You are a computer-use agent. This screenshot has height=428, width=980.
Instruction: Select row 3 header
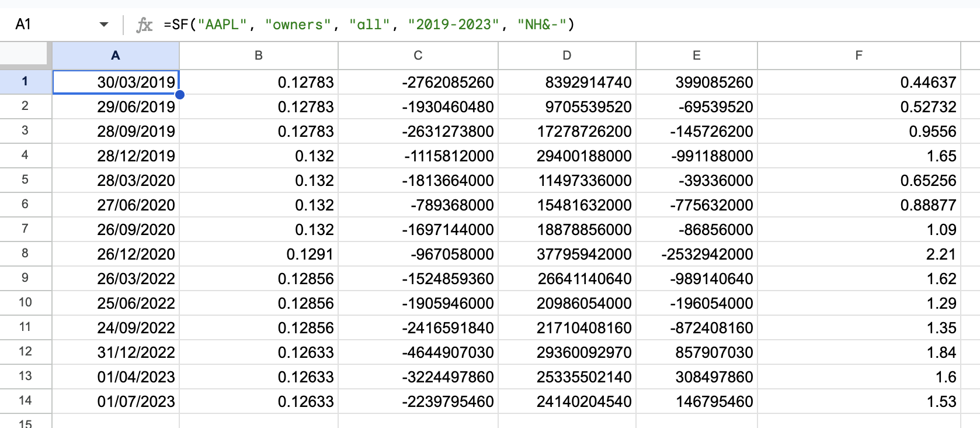pos(26,131)
